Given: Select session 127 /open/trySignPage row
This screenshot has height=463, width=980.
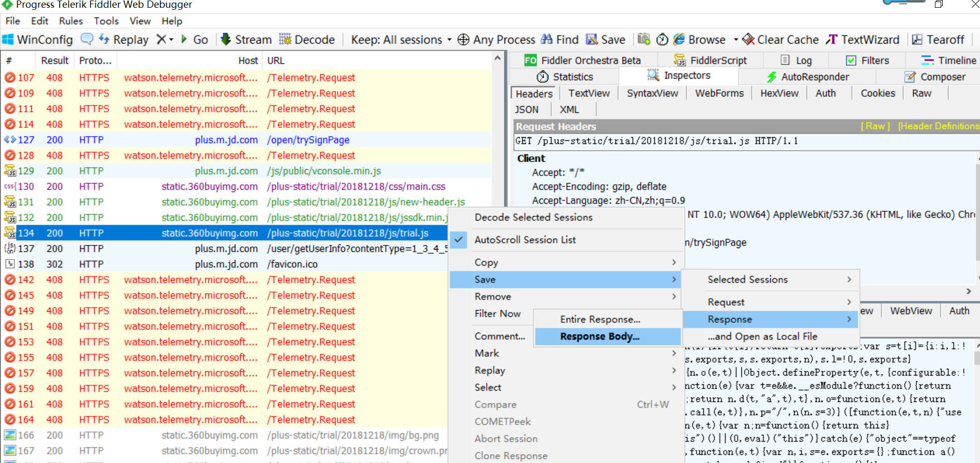Looking at the screenshot, I should pos(247,140).
